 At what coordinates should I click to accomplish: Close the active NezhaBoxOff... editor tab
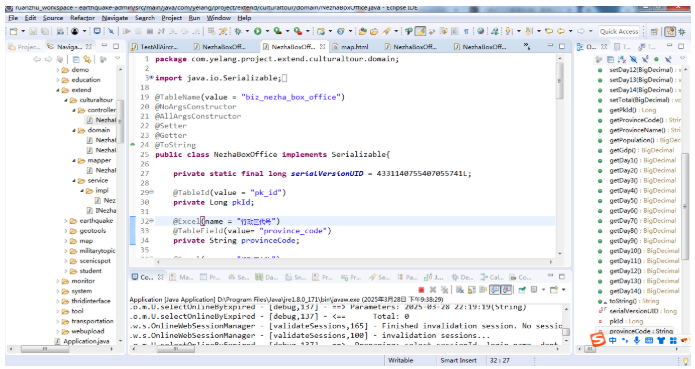[322, 46]
